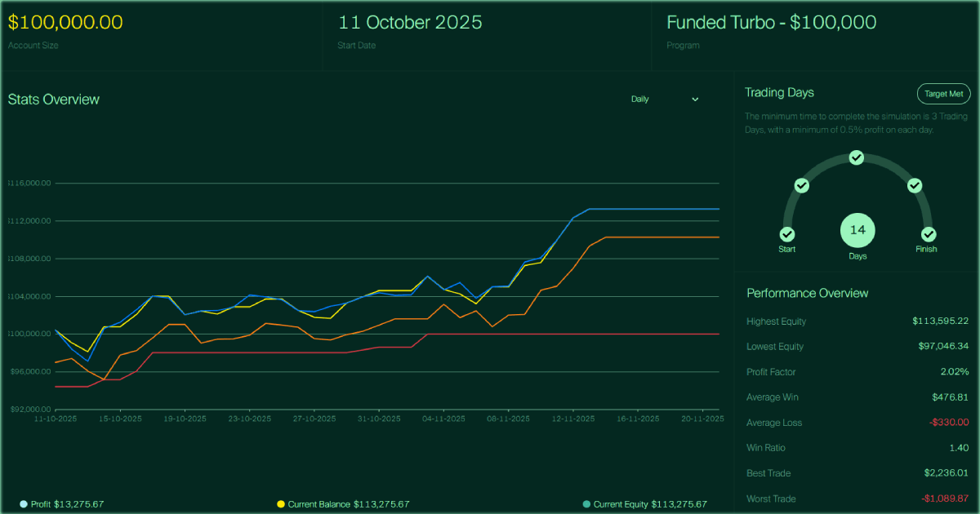The width and height of the screenshot is (980, 514).
Task: Click the 112,000.00 y-axis label
Action: [x=29, y=221]
